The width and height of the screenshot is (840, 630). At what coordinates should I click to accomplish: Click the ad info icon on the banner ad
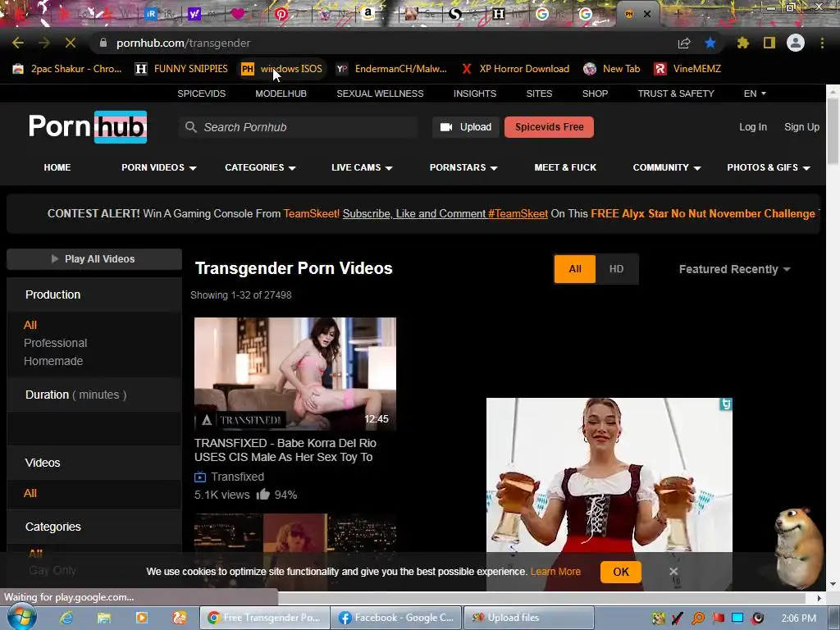[x=725, y=404]
